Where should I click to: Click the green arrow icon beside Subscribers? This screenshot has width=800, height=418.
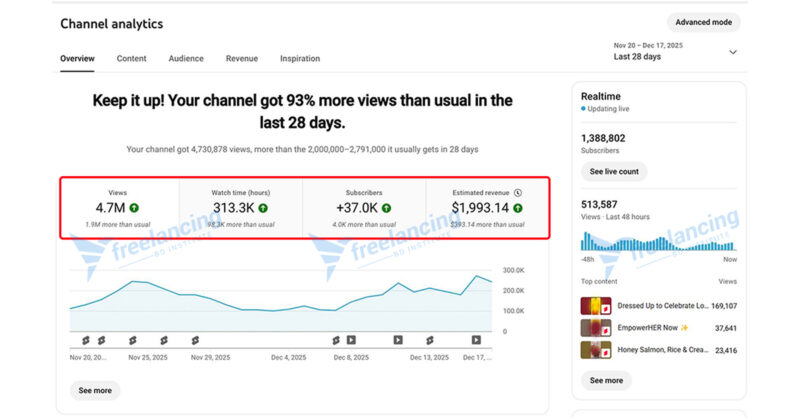point(386,209)
